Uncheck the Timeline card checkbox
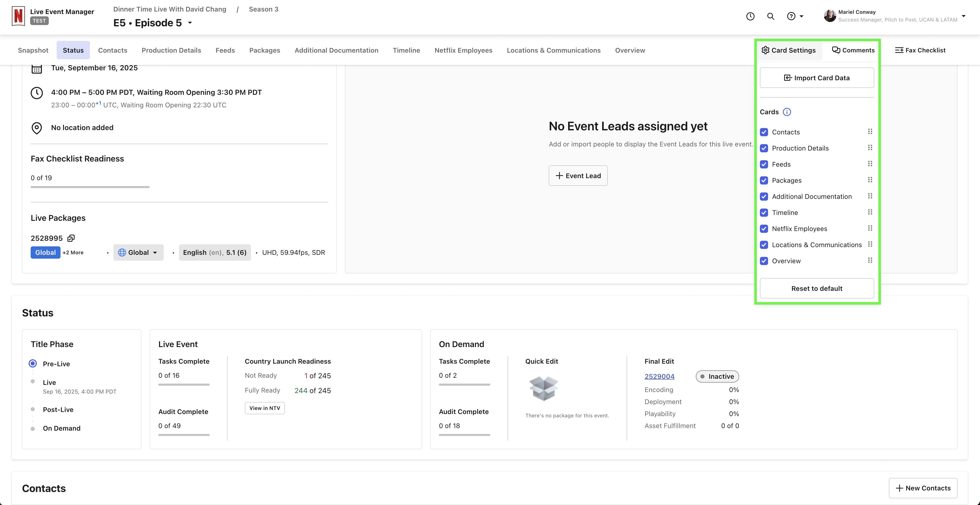The height and width of the screenshot is (505, 980). coord(764,213)
